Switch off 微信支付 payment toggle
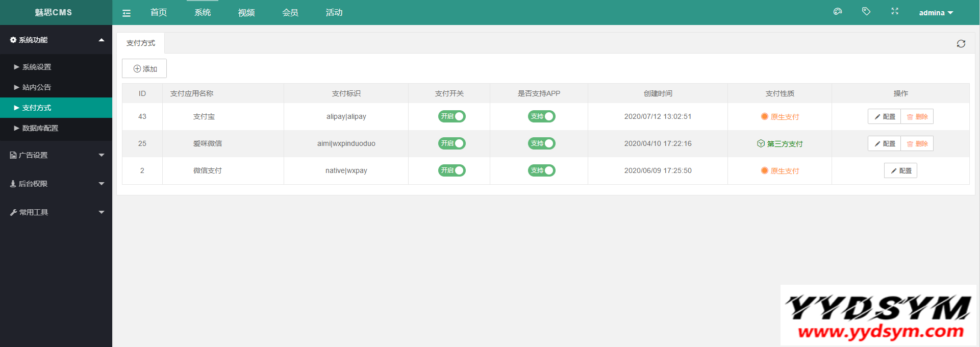 [451, 170]
